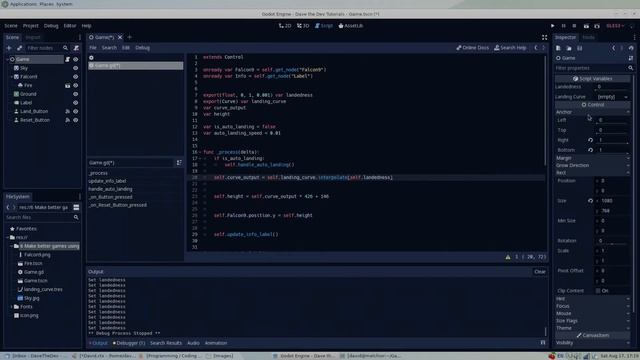This screenshot has height=360, width=640.
Task: Open Game node documentation icon in Inspector
Action: pos(631,58)
